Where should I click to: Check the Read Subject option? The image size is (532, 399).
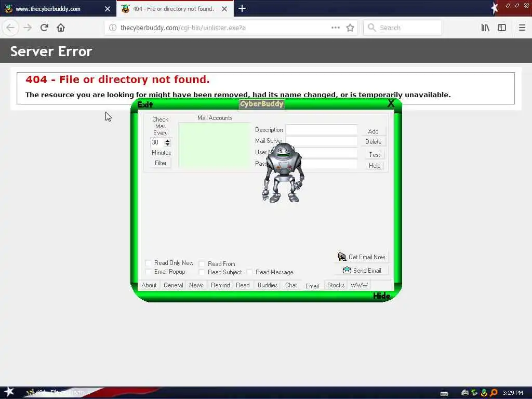click(x=202, y=272)
